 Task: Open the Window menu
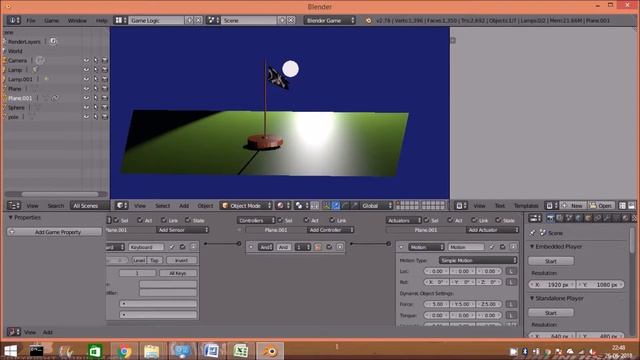[77, 20]
